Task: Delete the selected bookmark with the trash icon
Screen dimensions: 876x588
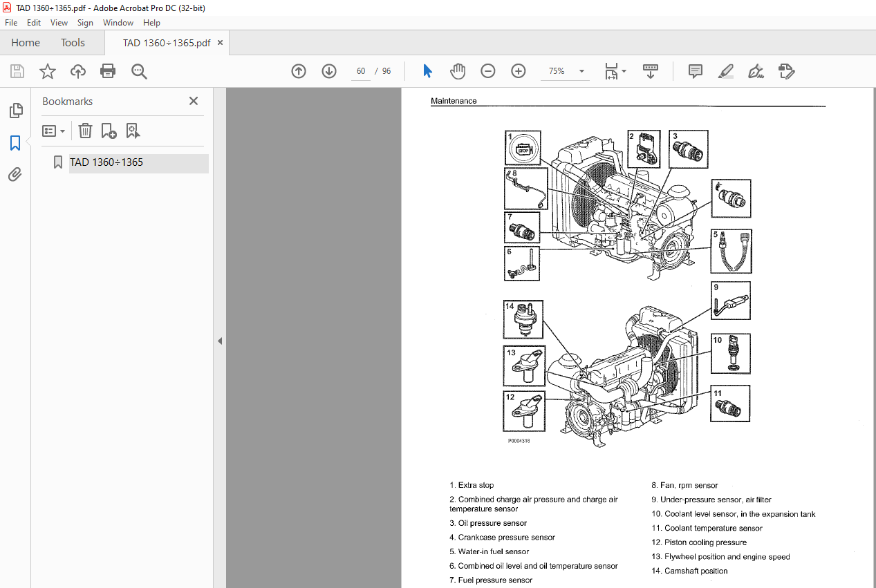Action: tap(84, 131)
